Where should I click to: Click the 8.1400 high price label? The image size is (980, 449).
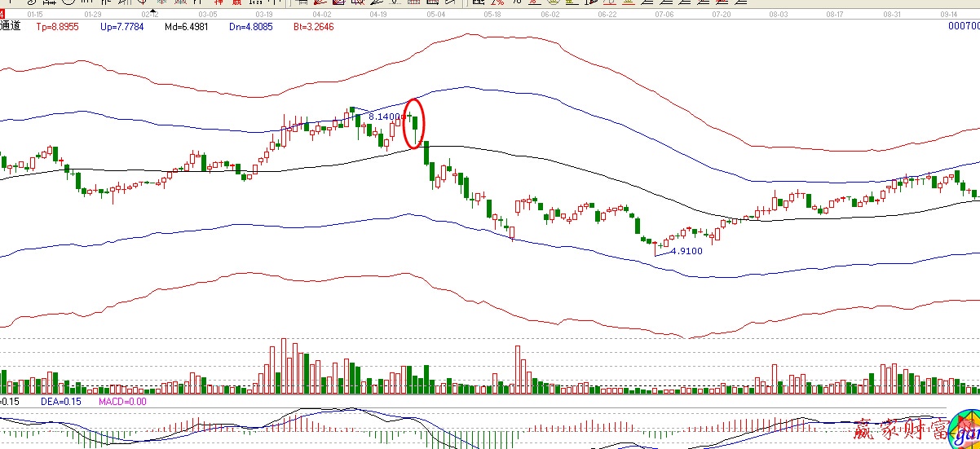385,117
